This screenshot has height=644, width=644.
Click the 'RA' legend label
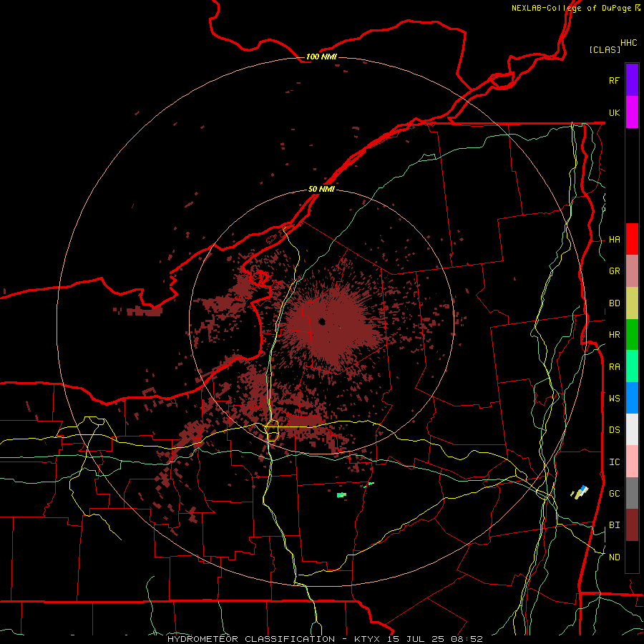(614, 367)
